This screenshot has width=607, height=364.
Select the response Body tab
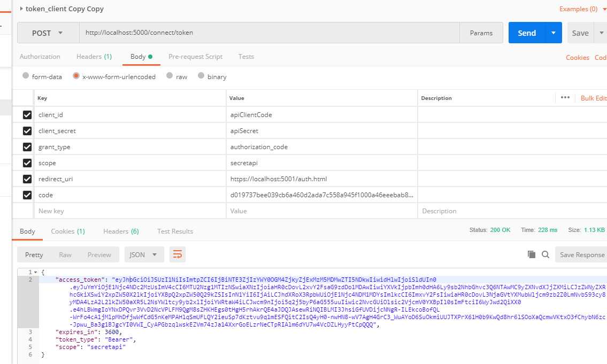(x=27, y=231)
